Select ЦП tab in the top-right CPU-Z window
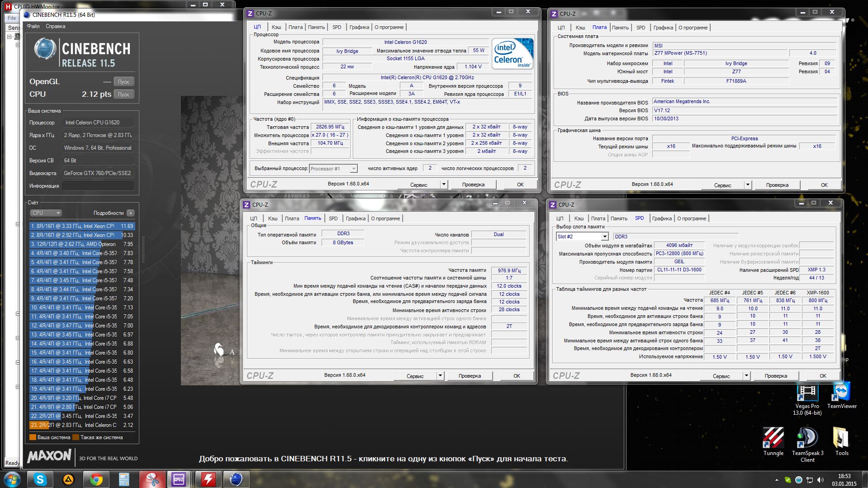The image size is (868, 488). 560,28
